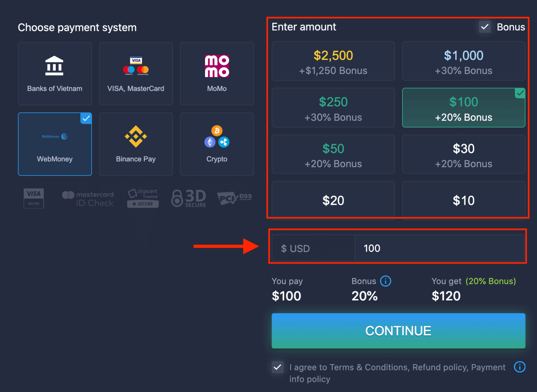This screenshot has height=392, width=537.
Task: Select the Binance Pay option
Action: pos(136,144)
